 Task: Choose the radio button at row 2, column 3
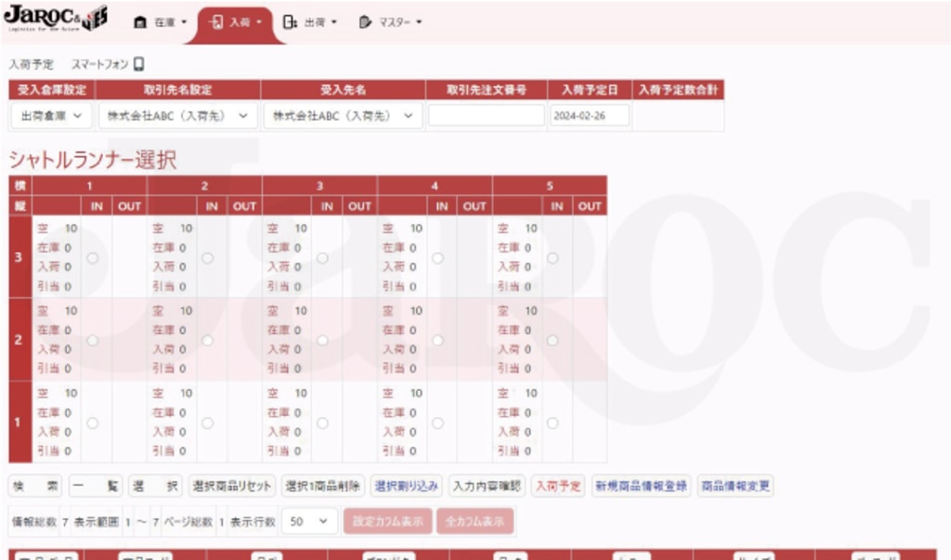pos(322,340)
